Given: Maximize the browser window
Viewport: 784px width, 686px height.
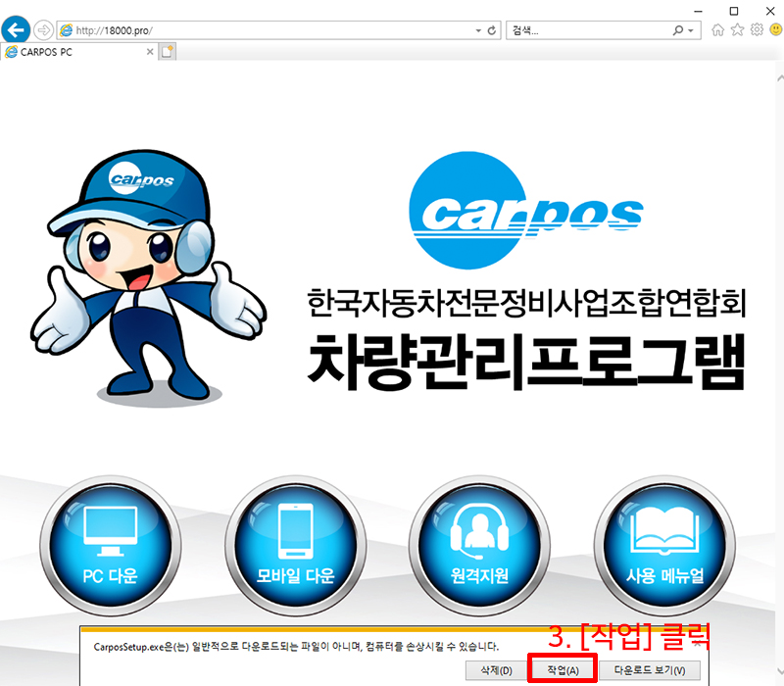Looking at the screenshot, I should click(734, 11).
